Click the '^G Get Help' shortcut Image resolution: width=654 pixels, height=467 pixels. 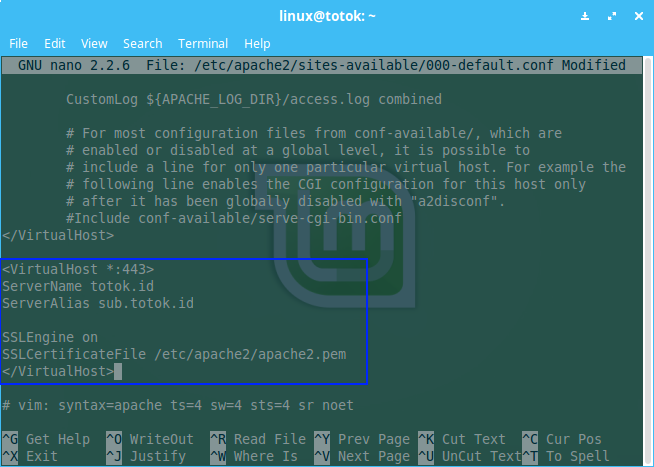[46, 439]
